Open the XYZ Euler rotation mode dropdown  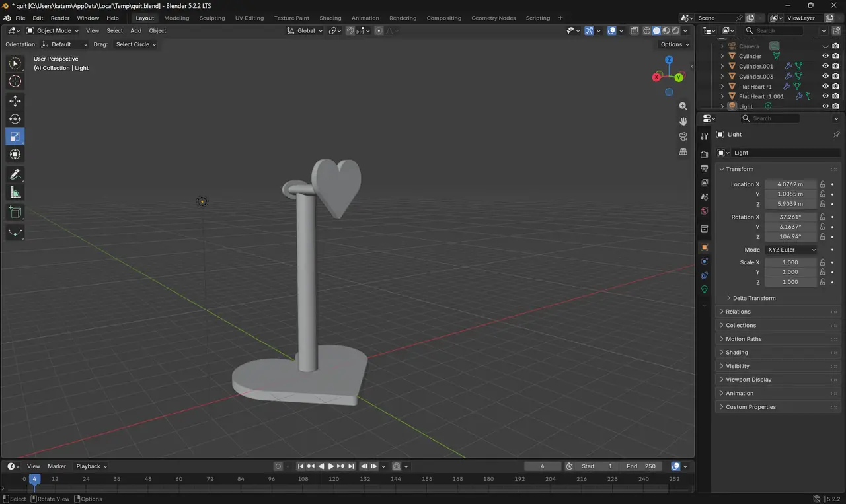(791, 250)
